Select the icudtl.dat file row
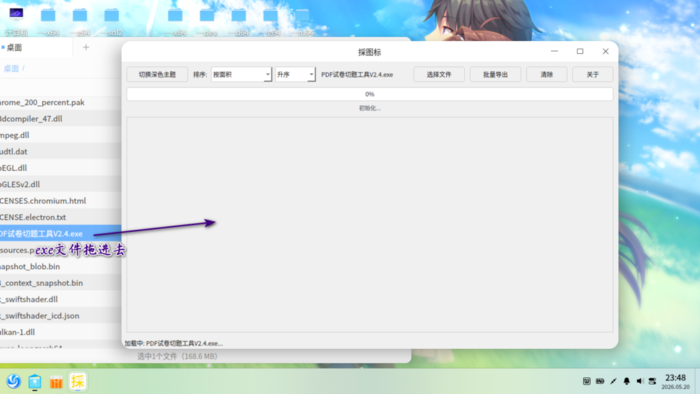Viewport: 700px width, 394px height. (60, 152)
